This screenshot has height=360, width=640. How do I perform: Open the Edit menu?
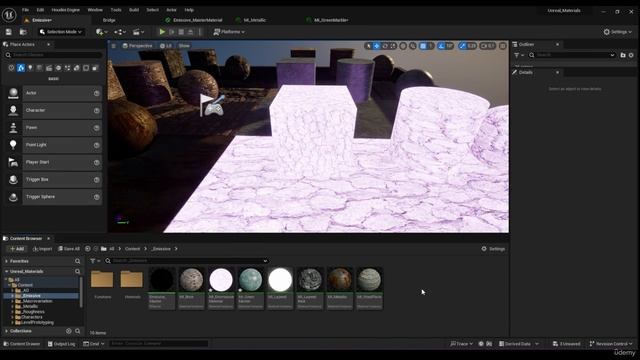pos(40,10)
